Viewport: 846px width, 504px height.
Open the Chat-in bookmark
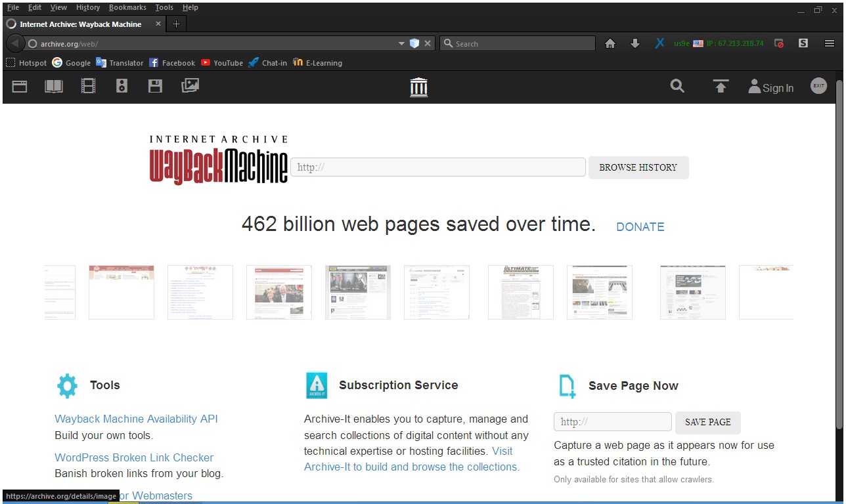[268, 63]
